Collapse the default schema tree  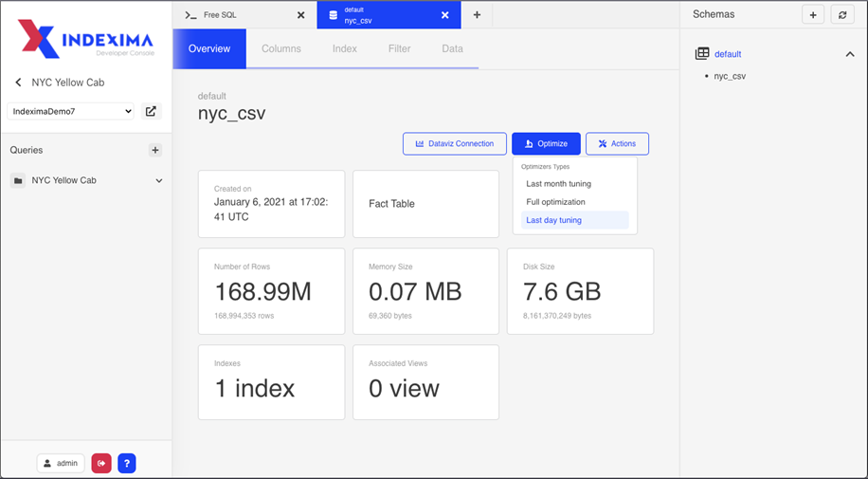click(x=849, y=54)
